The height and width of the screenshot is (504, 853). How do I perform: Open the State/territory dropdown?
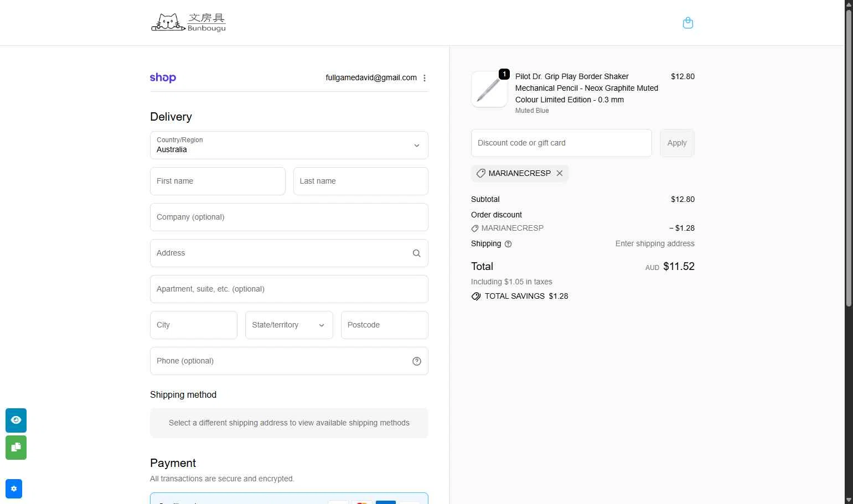pyautogui.click(x=289, y=325)
